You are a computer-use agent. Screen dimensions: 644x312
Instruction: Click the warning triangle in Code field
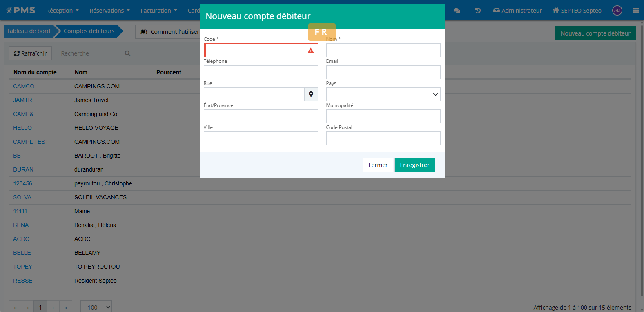click(311, 50)
